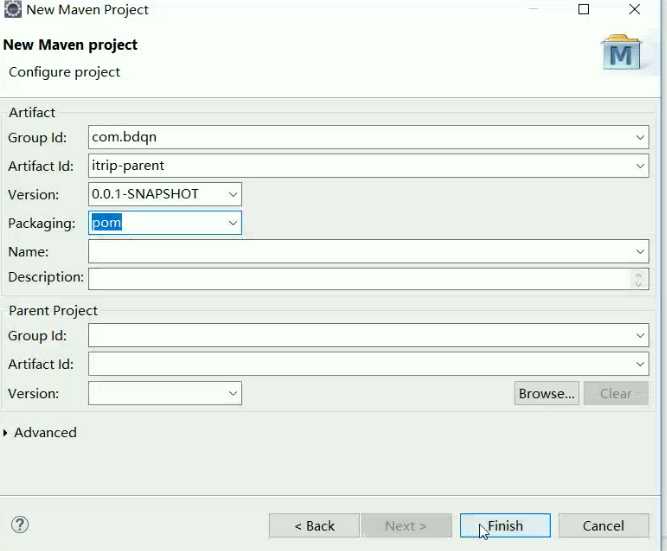The height and width of the screenshot is (551, 667).
Task: Click the Parent Project Artifact Id field
Action: click(368, 364)
